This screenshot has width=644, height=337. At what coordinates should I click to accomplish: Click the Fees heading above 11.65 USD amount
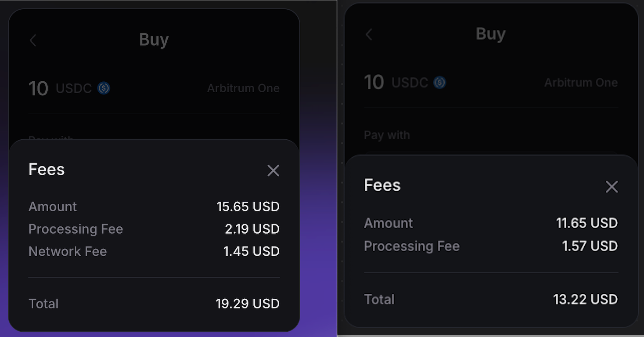pyautogui.click(x=382, y=185)
